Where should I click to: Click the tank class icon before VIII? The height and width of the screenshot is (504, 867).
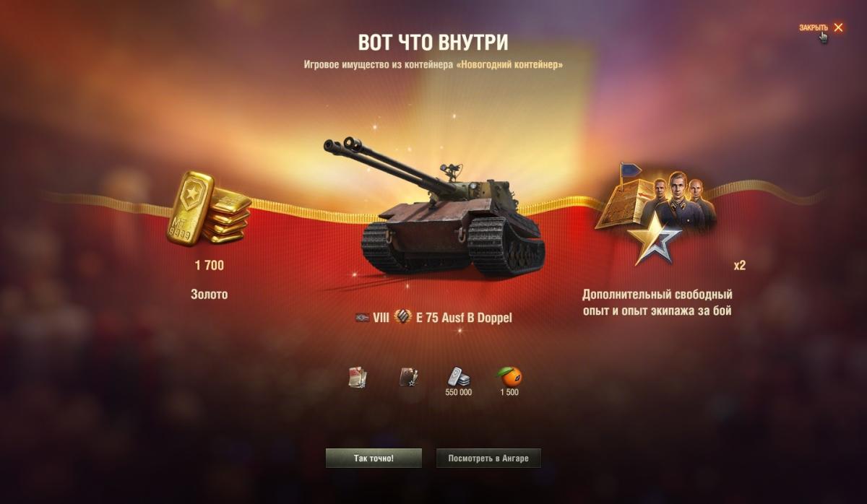coord(363,318)
